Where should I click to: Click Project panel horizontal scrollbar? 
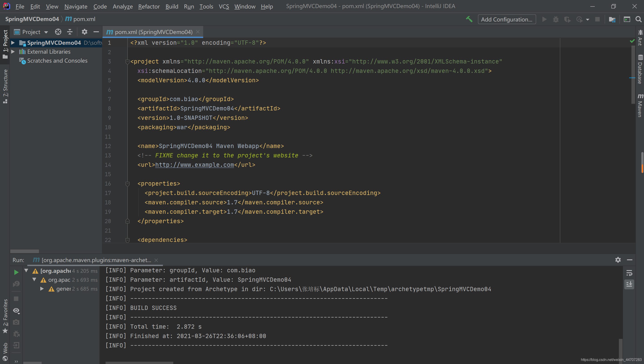pos(25,251)
